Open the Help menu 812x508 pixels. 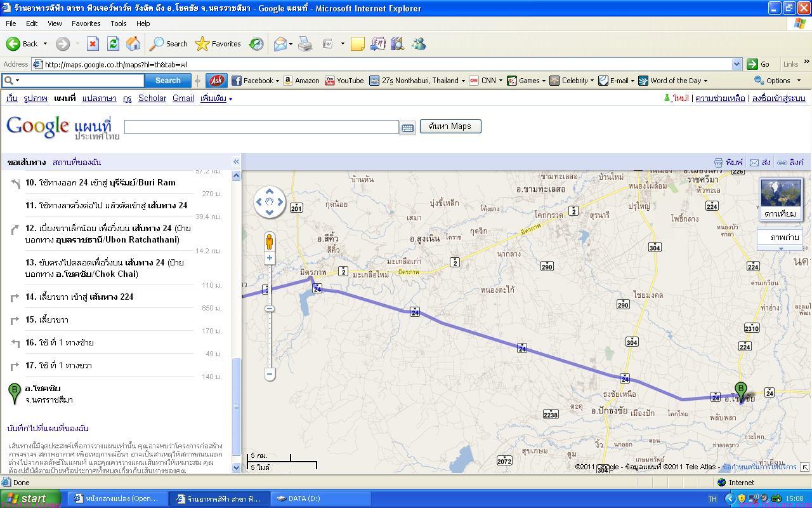click(x=143, y=23)
